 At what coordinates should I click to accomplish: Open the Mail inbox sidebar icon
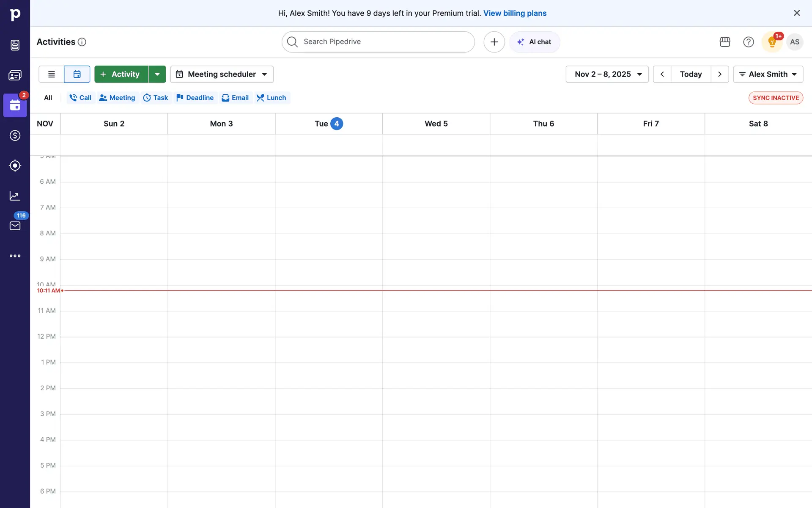15,226
